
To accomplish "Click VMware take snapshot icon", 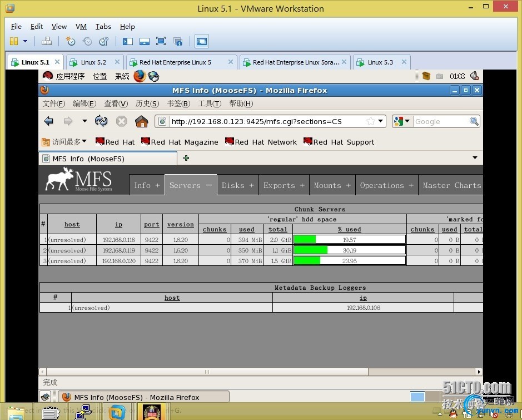I will point(70,41).
